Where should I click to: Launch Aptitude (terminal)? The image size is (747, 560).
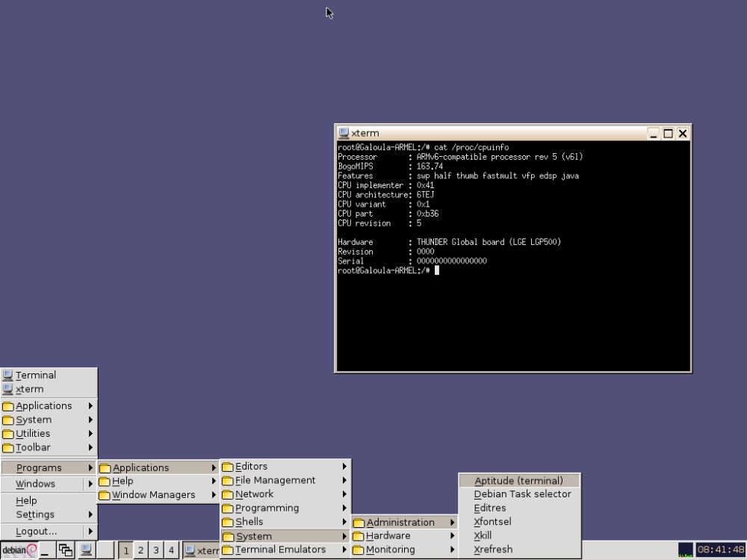coord(519,480)
